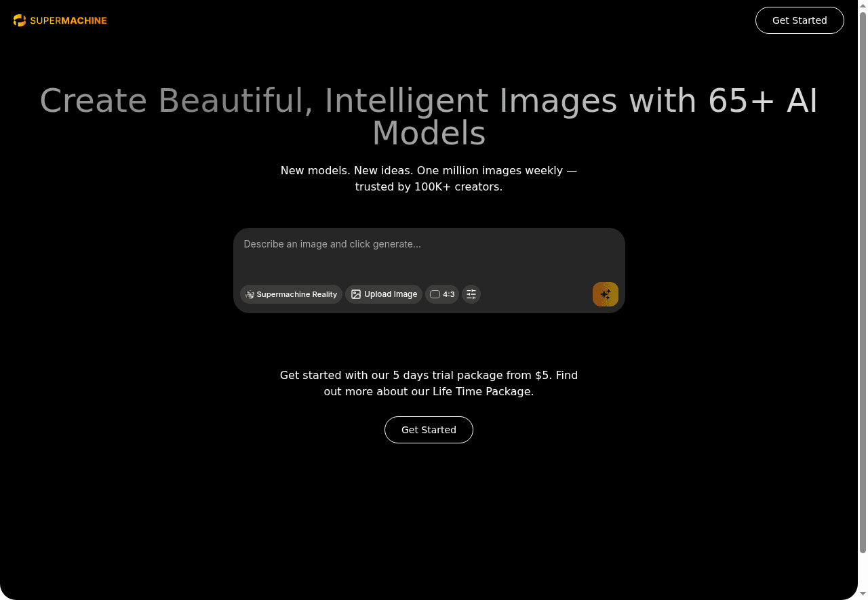868x600 pixels.
Task: Focus the image description prompt field
Action: pyautogui.click(x=429, y=253)
